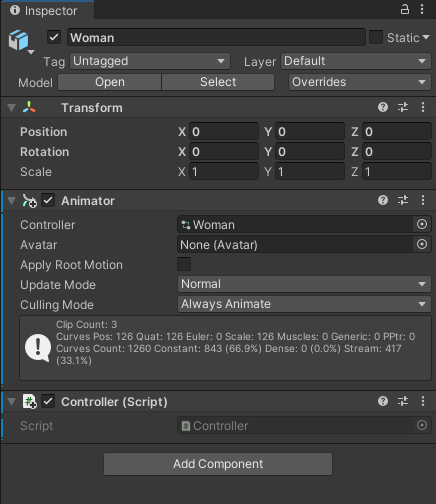Open Transform presets selector

pyautogui.click(x=403, y=107)
